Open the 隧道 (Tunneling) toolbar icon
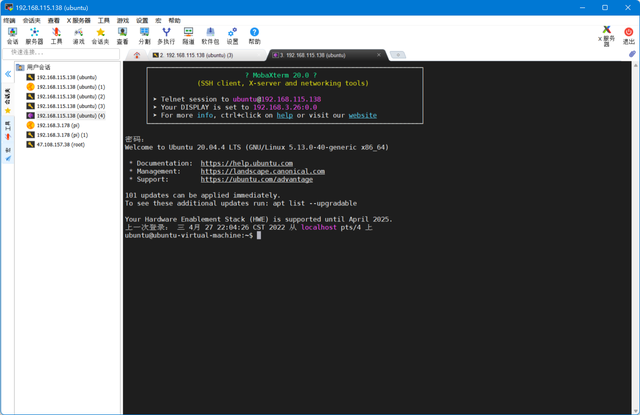640x415 pixels. (188, 36)
